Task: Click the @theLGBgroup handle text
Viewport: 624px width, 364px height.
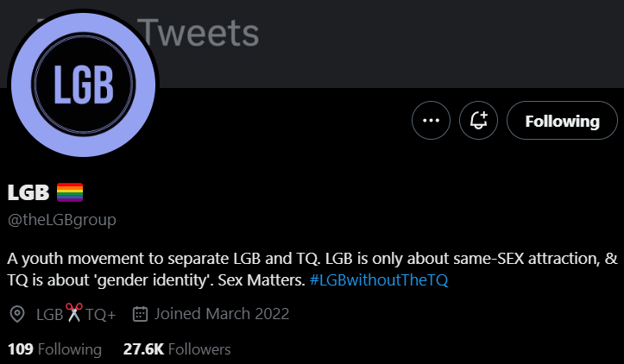Action: pyautogui.click(x=61, y=220)
